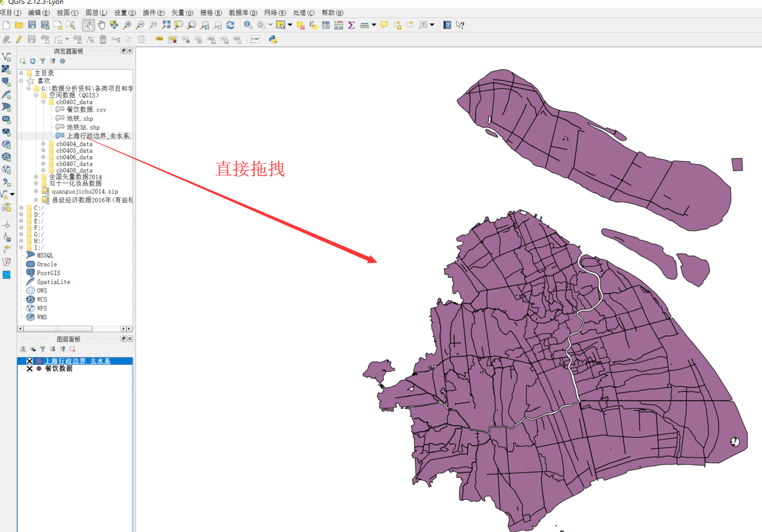762x532 pixels.
Task: Click the browser panel horizontal scrollbar
Action: [x=58, y=329]
